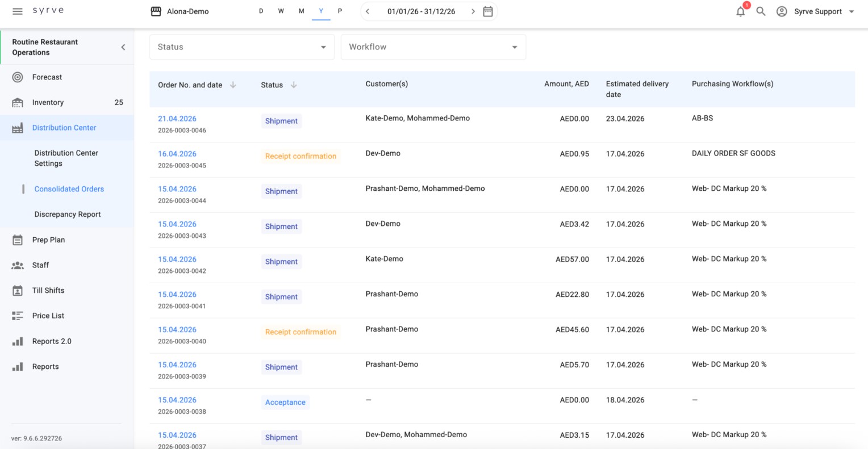Open the calendar date picker icon
This screenshot has width=868, height=449.
(488, 11)
